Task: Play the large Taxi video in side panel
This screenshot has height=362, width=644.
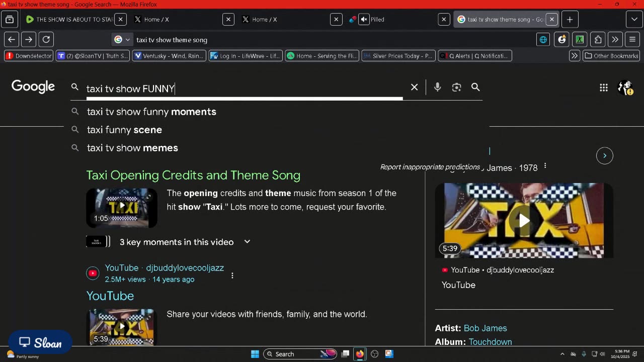Action: tap(524, 220)
